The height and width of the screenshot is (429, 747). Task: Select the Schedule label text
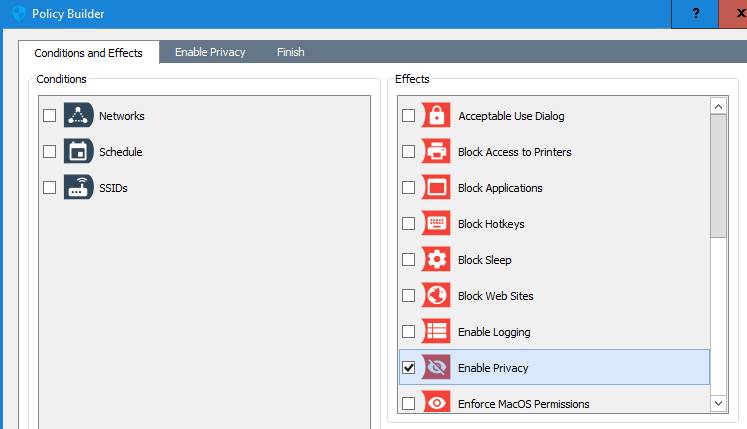point(121,152)
